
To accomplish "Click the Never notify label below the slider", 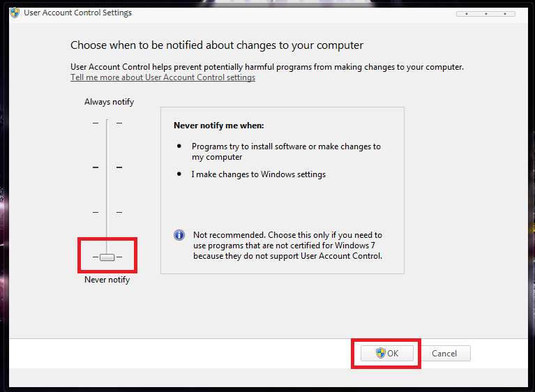I will click(107, 280).
